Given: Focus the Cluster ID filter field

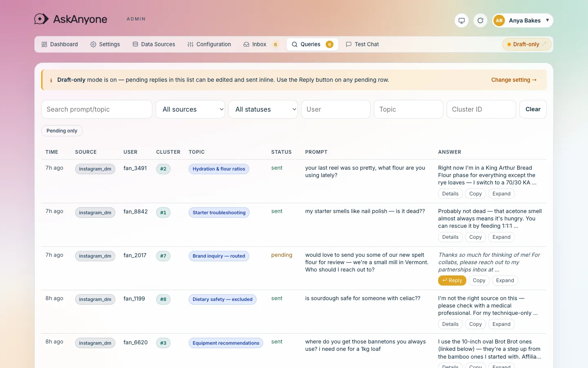Looking at the screenshot, I should coord(481,109).
